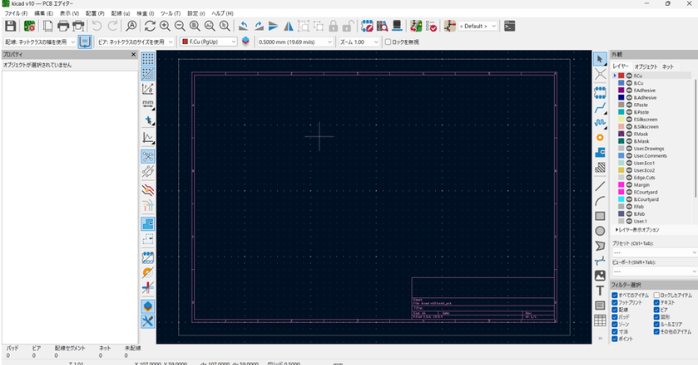
Task: Select the draw rectangle tool
Action: 600,216
